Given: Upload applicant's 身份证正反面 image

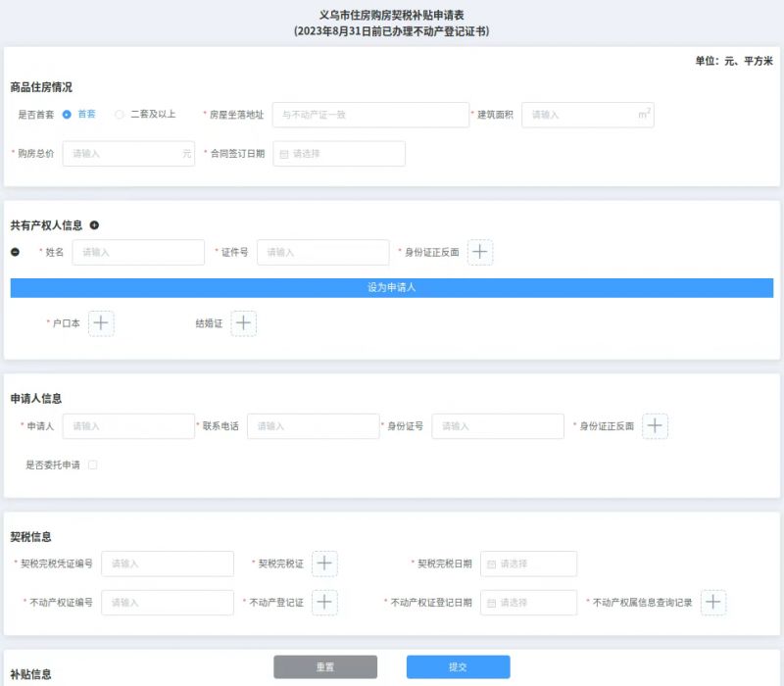Looking at the screenshot, I should pyautogui.click(x=655, y=426).
